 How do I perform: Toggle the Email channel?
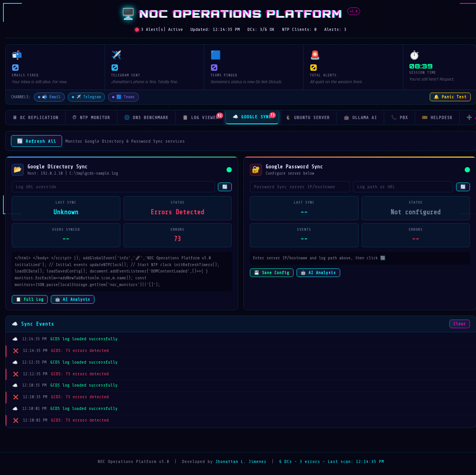pos(49,97)
